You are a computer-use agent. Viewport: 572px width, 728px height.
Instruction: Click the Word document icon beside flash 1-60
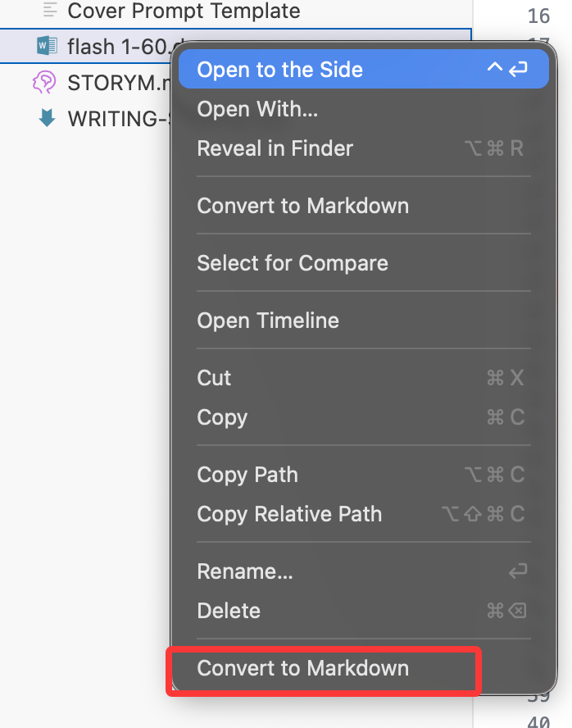point(47,46)
